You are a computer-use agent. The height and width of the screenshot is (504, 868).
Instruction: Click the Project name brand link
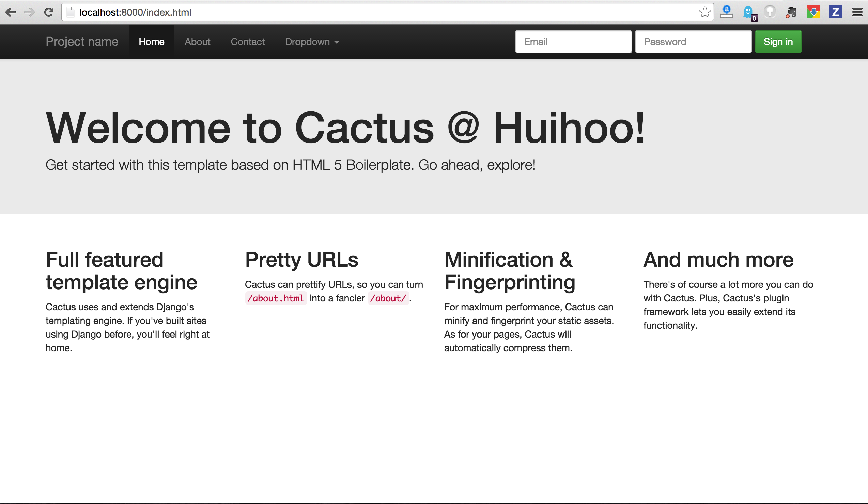(x=82, y=42)
